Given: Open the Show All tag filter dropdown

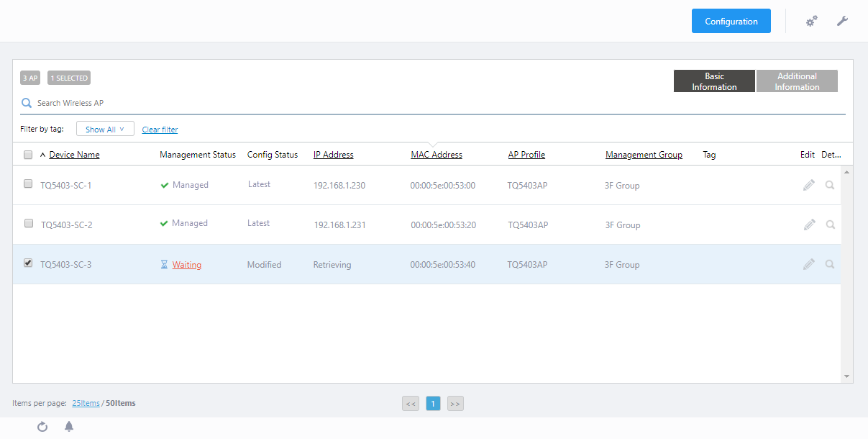Looking at the screenshot, I should [x=105, y=130].
